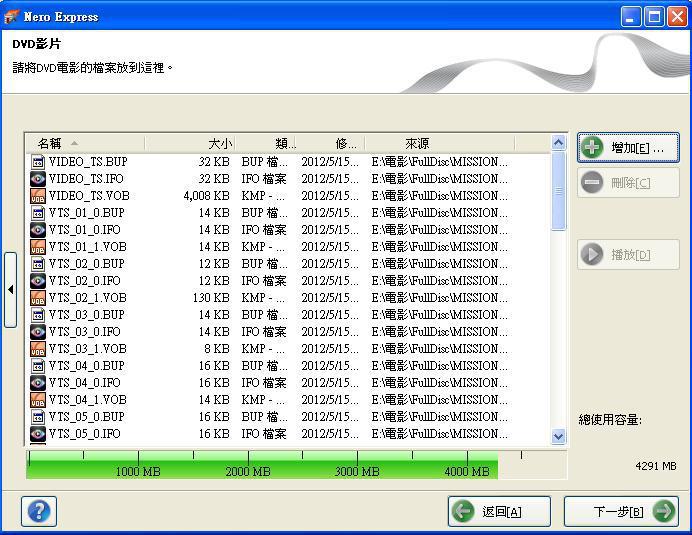Click the VTS_02_0.BUP file icon
The height and width of the screenshot is (535, 692).
coord(38,264)
